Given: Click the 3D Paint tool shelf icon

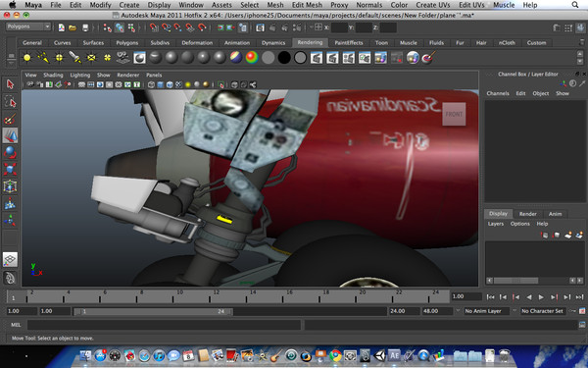Looking at the screenshot, I should click(428, 58).
